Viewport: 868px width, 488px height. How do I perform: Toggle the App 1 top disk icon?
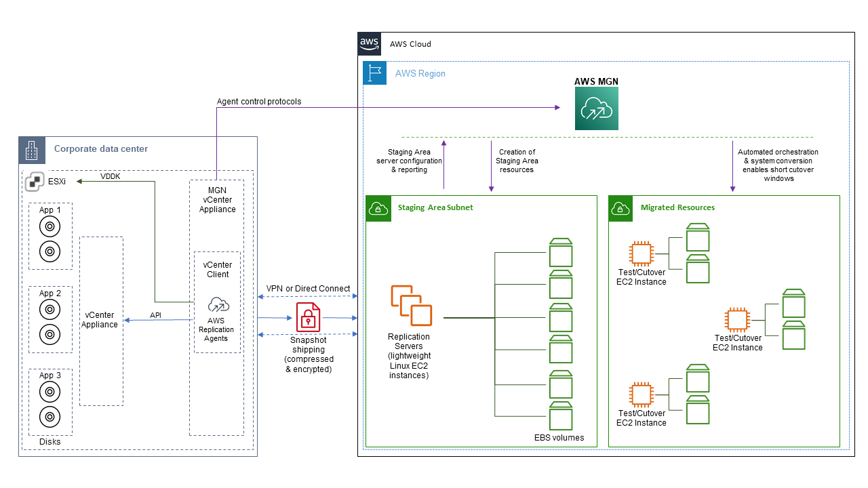[50, 226]
